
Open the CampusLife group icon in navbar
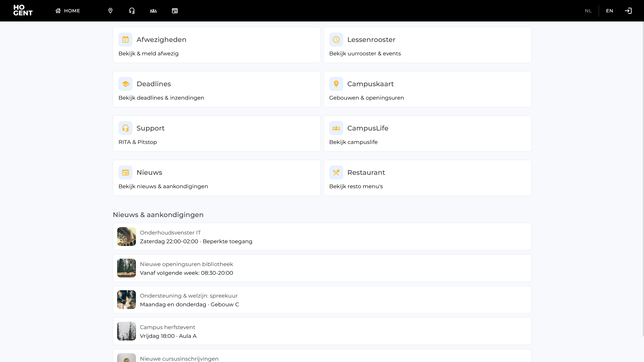pos(153,11)
